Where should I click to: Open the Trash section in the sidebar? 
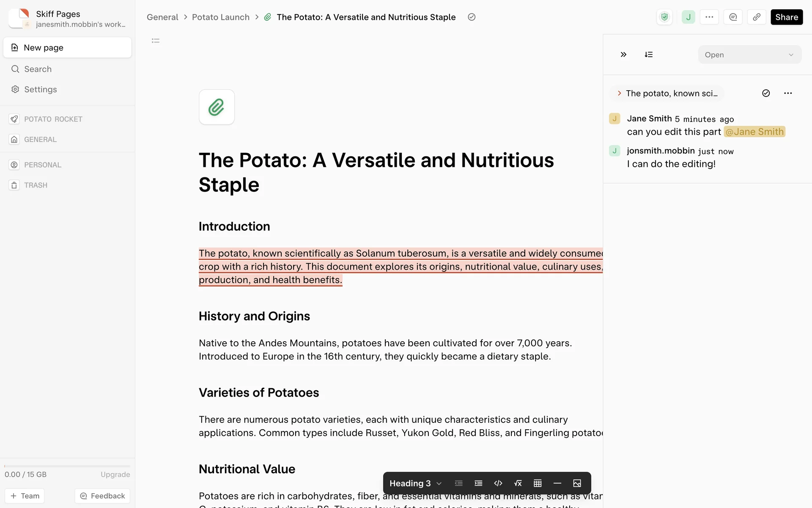[x=36, y=185]
